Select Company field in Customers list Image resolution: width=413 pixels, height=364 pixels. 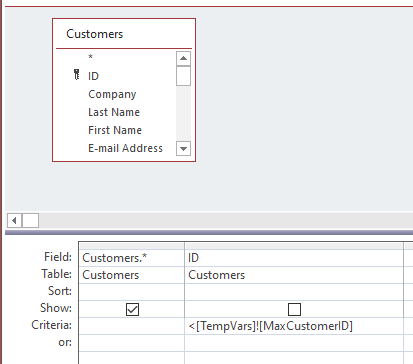[x=112, y=94]
